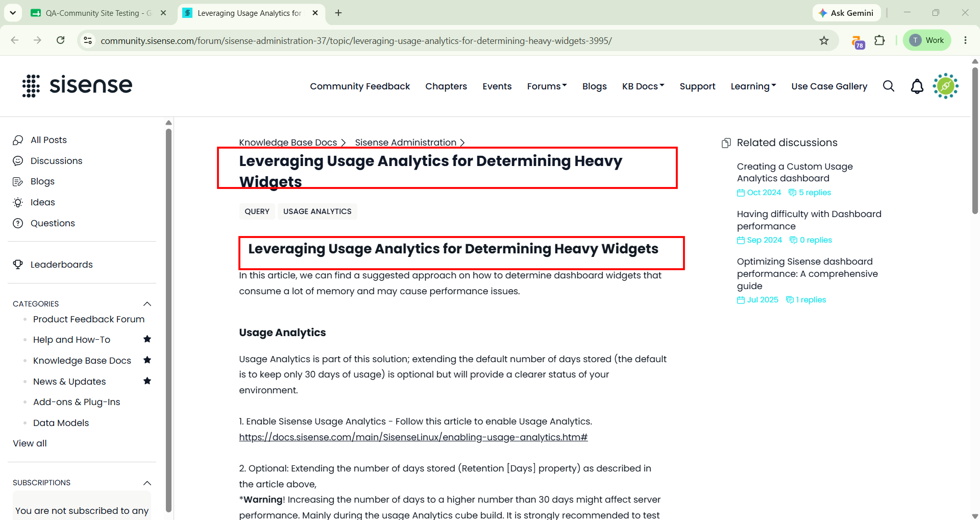Click View all categories

[x=30, y=443]
